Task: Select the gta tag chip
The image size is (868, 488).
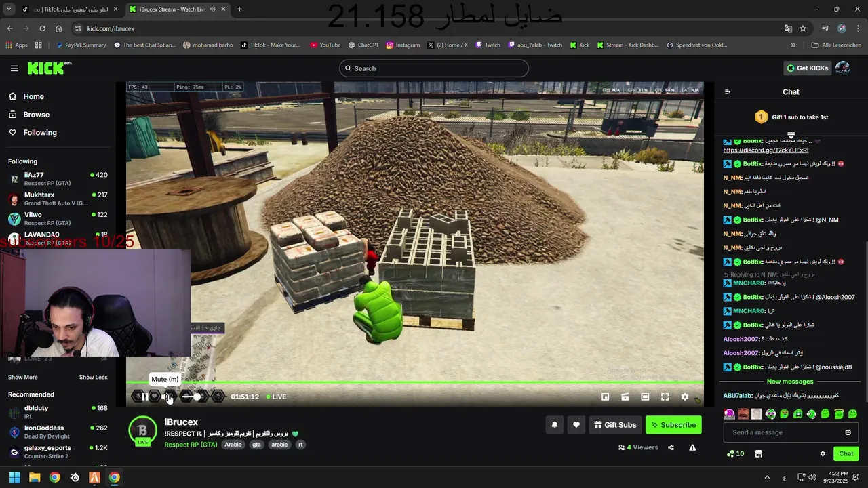Action: click(x=256, y=445)
